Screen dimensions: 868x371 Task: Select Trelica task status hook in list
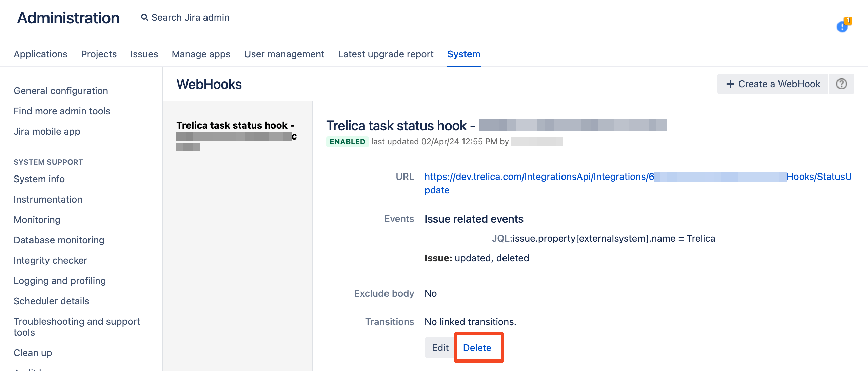coord(237,136)
